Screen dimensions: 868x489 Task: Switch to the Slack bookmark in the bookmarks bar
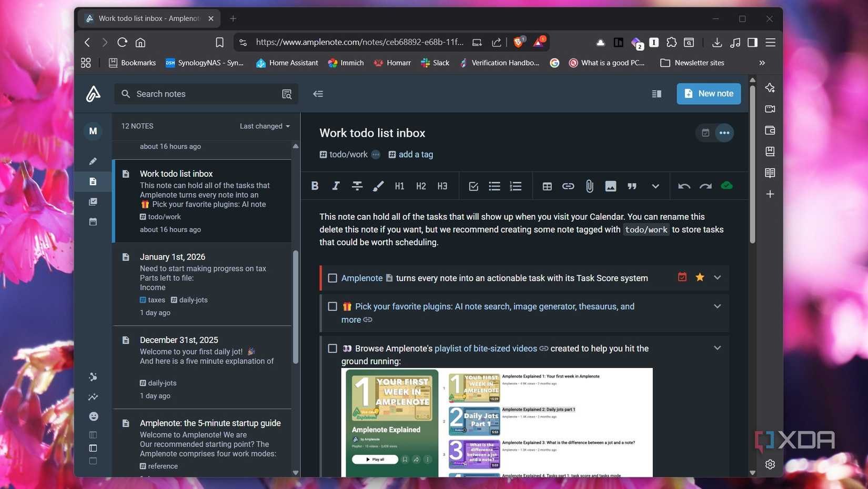(435, 63)
